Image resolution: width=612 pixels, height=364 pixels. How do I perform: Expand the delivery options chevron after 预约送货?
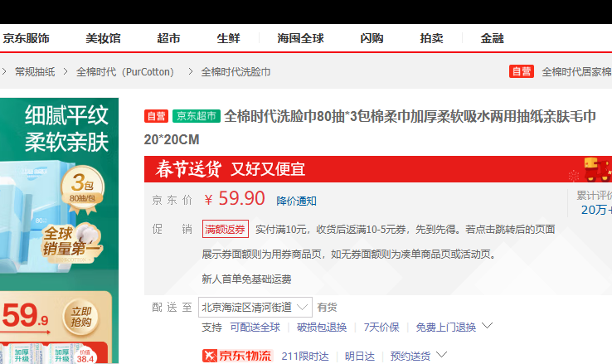[x=441, y=355]
